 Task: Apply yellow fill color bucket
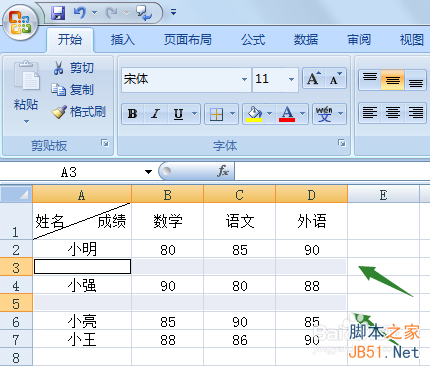[x=254, y=114]
